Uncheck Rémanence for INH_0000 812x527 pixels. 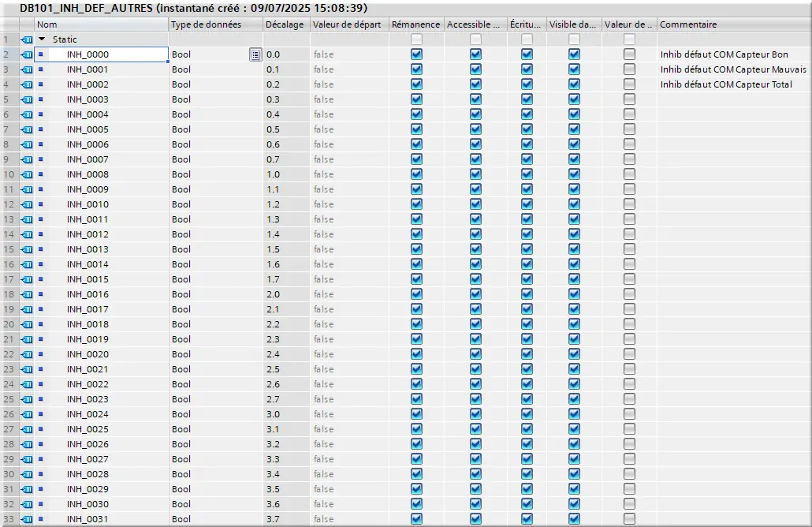pos(416,54)
